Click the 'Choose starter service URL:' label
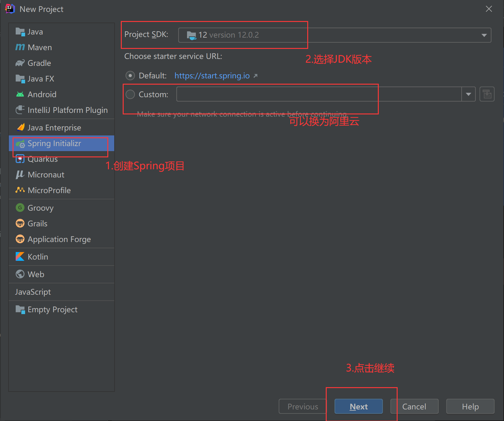The width and height of the screenshot is (504, 421). (x=173, y=56)
